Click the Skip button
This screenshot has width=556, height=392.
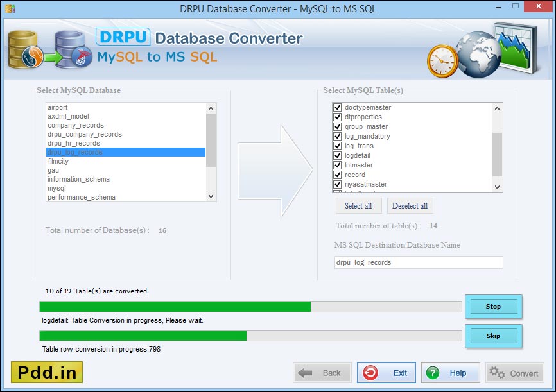coord(493,336)
